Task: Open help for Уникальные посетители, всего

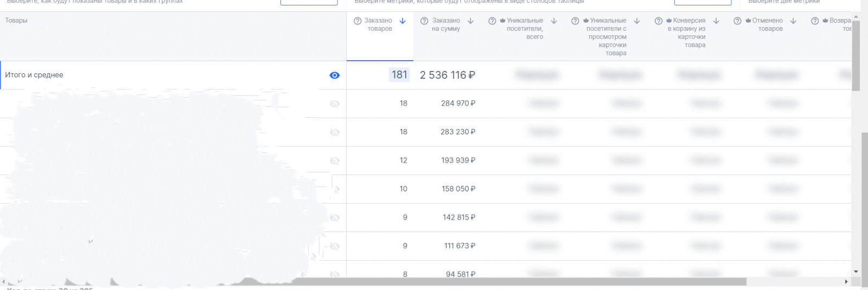Action: (x=492, y=21)
